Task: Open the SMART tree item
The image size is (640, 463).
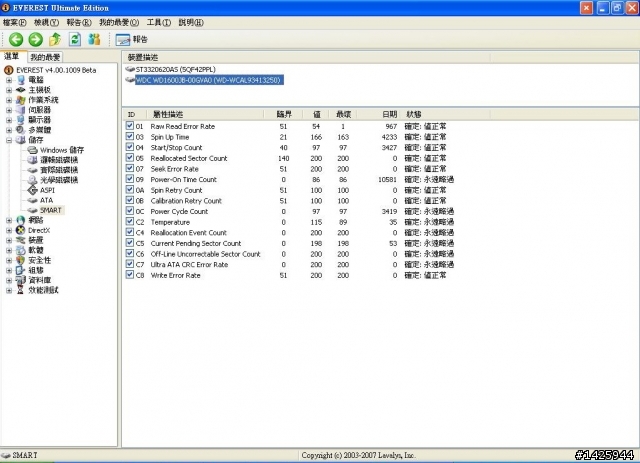Action: coord(51,210)
